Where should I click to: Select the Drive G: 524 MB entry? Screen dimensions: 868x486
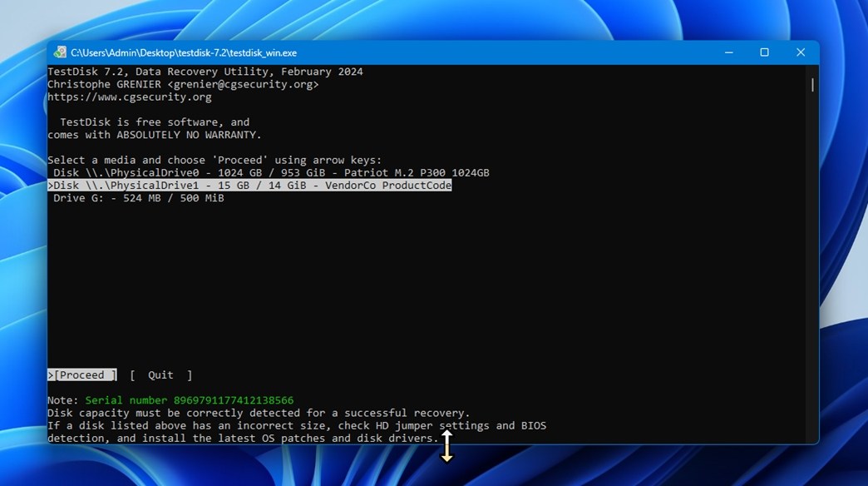click(138, 198)
